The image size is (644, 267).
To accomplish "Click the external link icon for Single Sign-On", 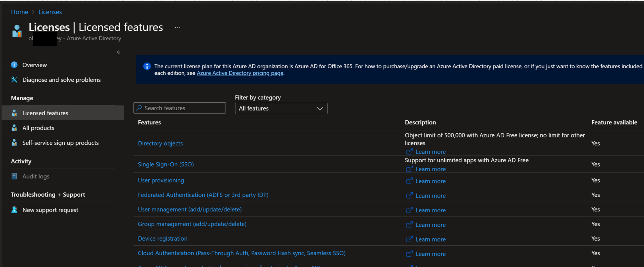I will click(409, 169).
